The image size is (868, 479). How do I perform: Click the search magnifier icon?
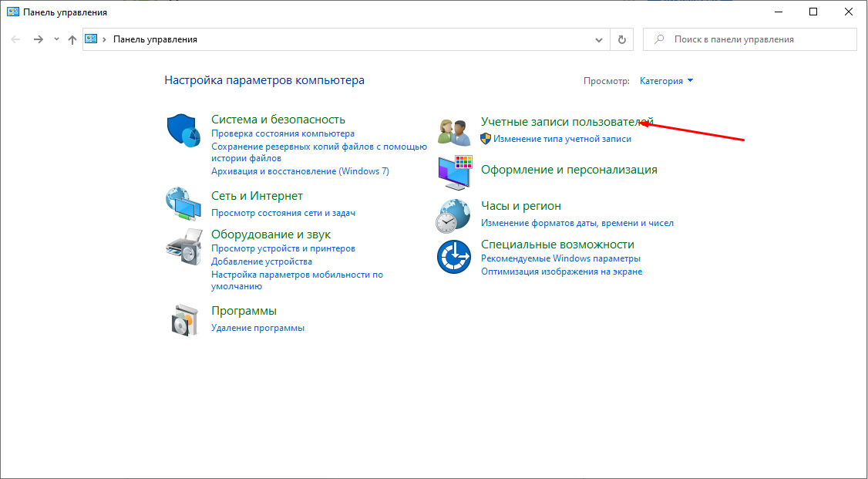pos(659,39)
